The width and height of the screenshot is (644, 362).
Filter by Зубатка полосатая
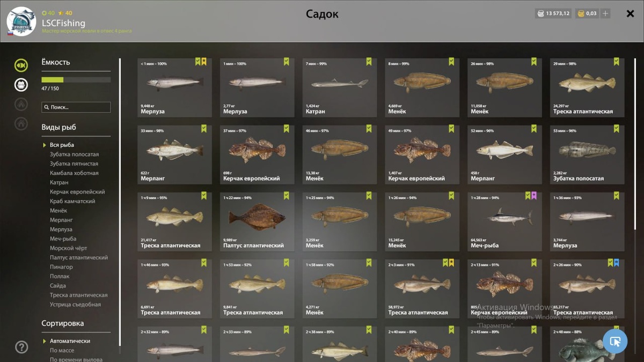coord(74,154)
